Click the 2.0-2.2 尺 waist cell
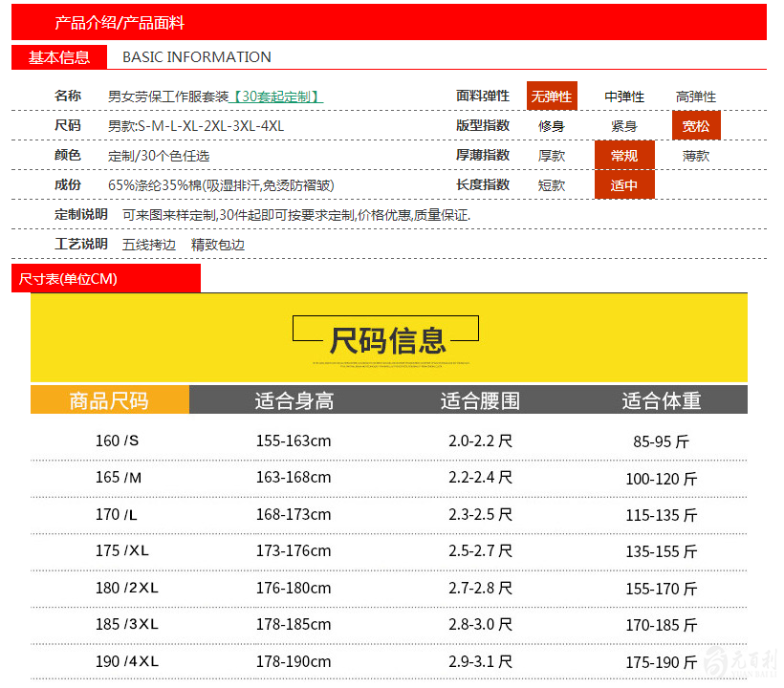 (x=480, y=441)
